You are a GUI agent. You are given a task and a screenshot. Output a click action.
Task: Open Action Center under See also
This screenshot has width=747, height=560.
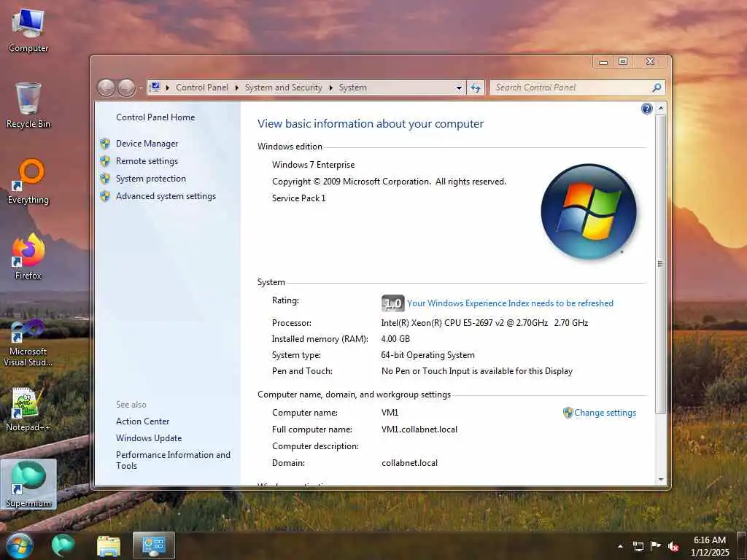(142, 421)
